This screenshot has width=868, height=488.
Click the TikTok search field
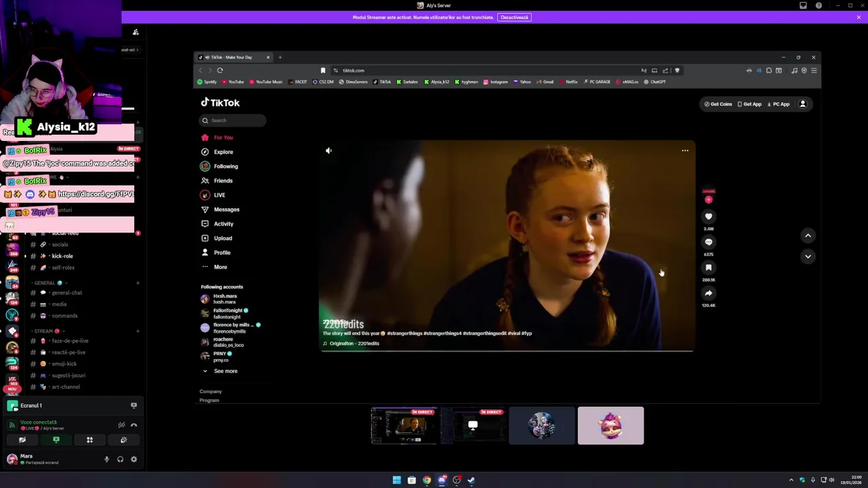pyautogui.click(x=233, y=120)
